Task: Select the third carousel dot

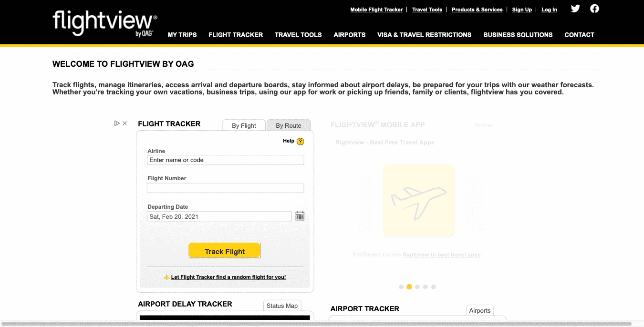Action: (x=417, y=286)
